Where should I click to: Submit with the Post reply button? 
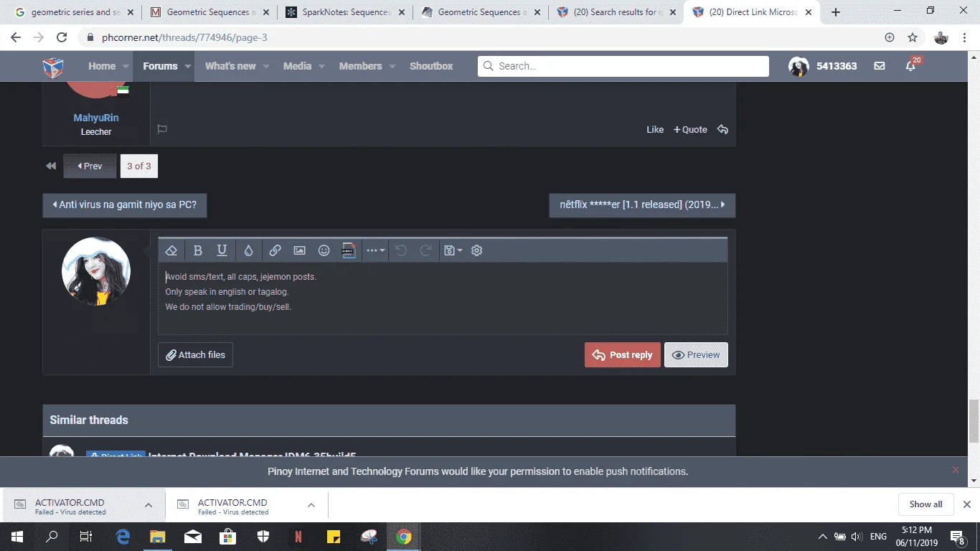tap(623, 354)
